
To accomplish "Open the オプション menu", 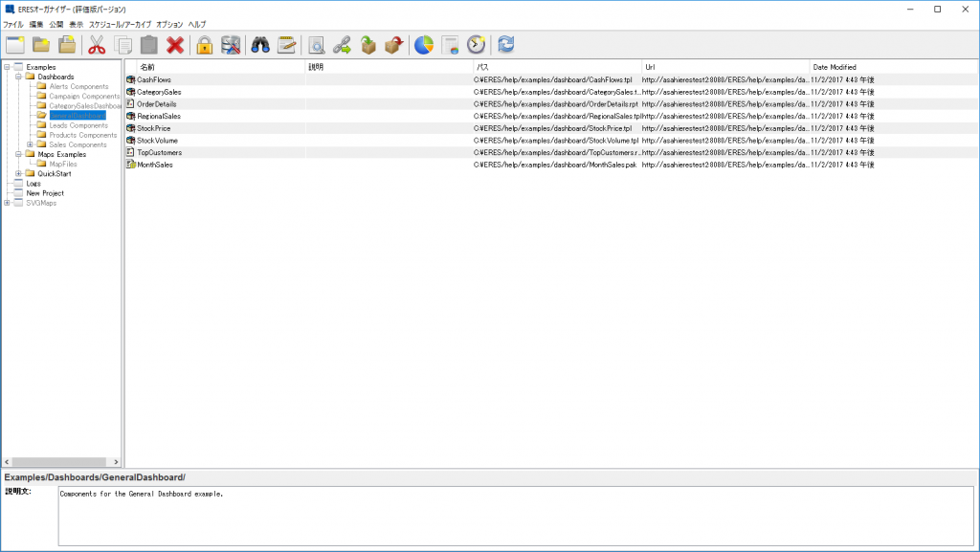I will 169,24.
